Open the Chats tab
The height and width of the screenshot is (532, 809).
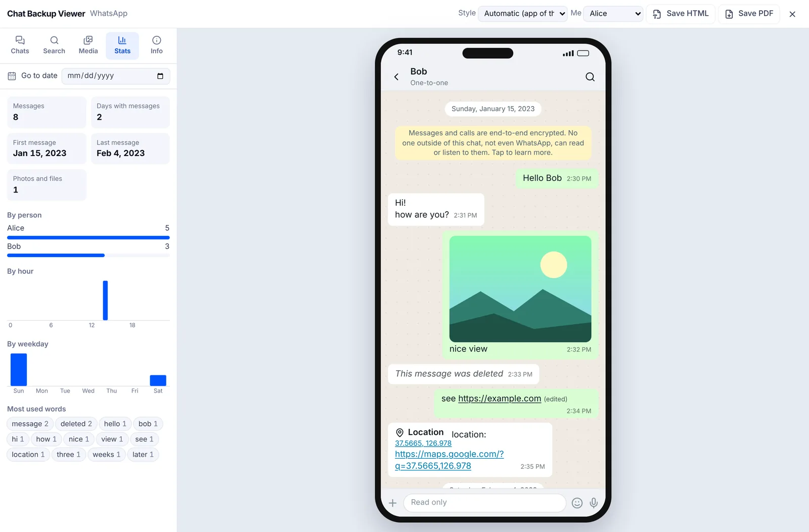pos(20,45)
